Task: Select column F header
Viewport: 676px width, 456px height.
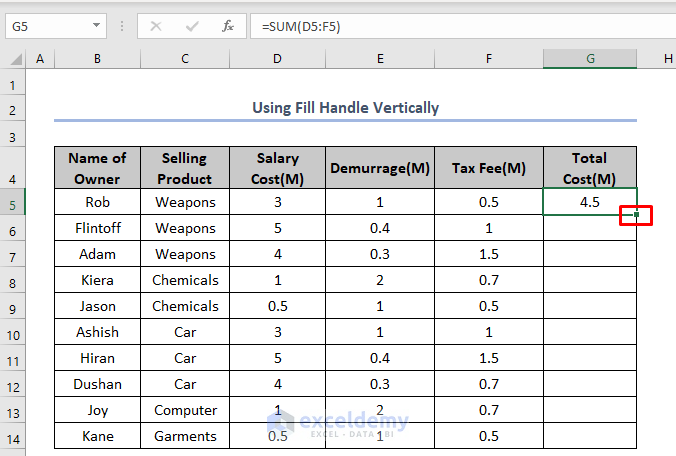Action: (x=488, y=59)
